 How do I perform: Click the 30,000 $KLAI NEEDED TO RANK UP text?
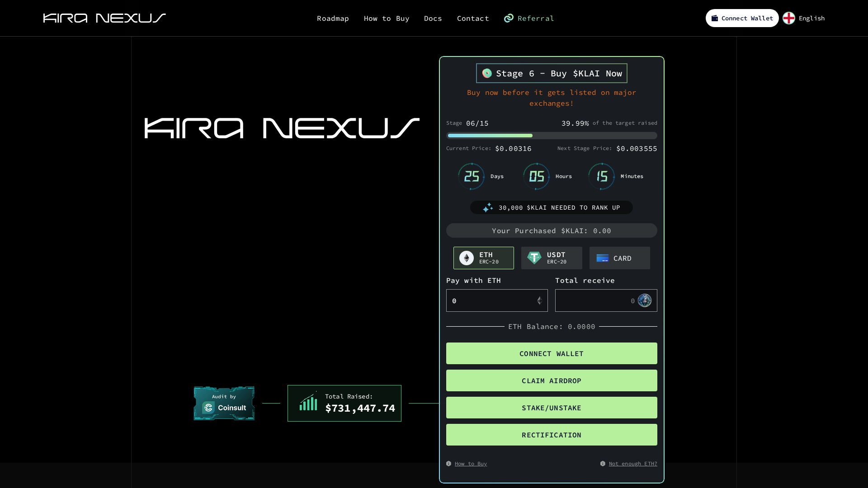pos(559,208)
